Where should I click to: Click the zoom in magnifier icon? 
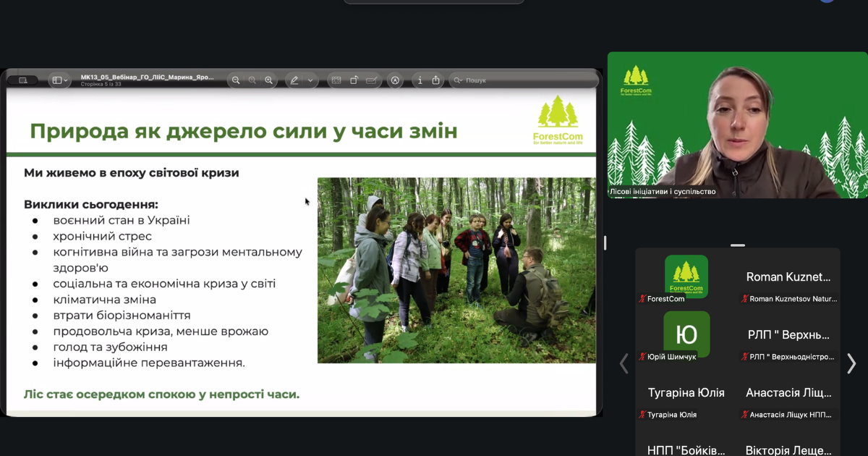[269, 80]
